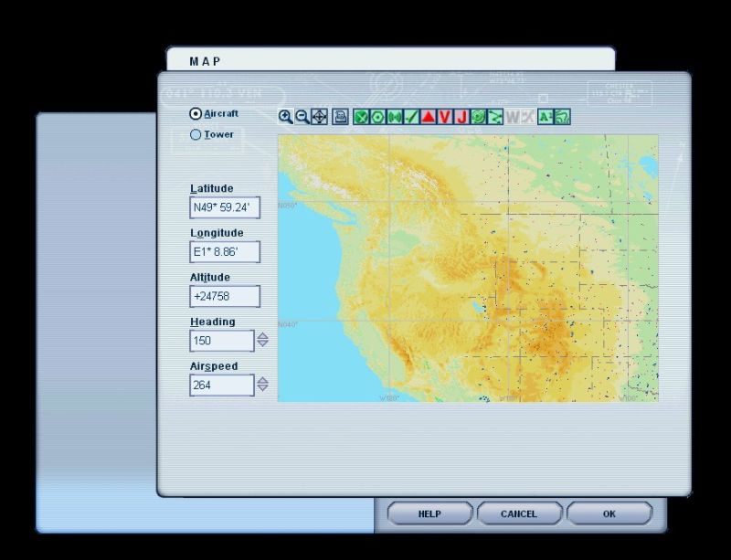Increase Airspeed with the up arrow
The height and width of the screenshot is (560, 731).
coord(263,380)
